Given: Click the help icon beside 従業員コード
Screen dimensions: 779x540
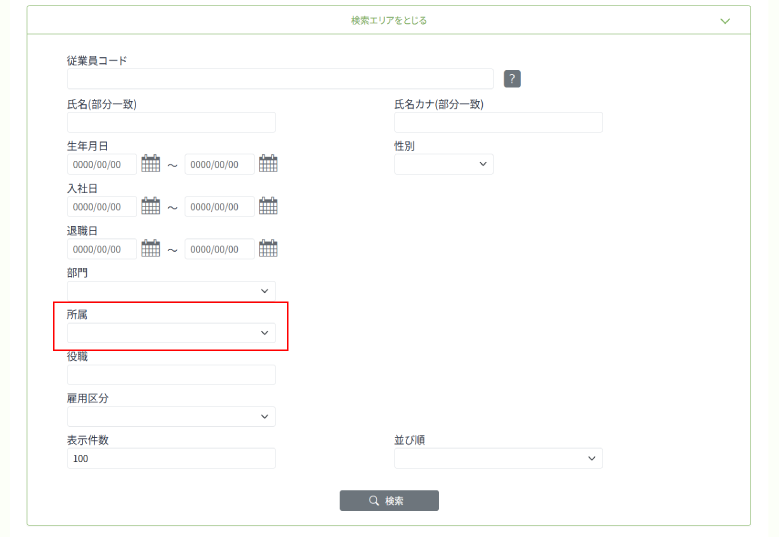Looking at the screenshot, I should click(512, 79).
